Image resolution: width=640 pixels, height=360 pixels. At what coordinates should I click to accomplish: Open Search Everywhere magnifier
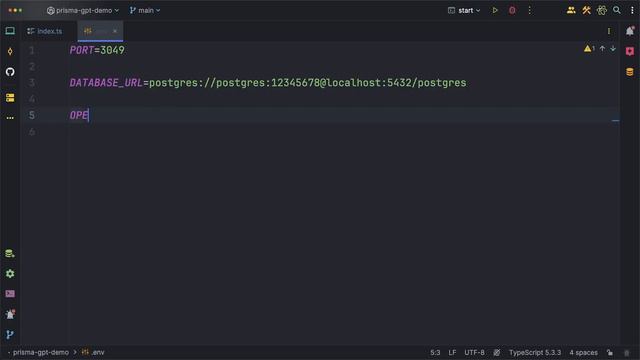[617, 10]
